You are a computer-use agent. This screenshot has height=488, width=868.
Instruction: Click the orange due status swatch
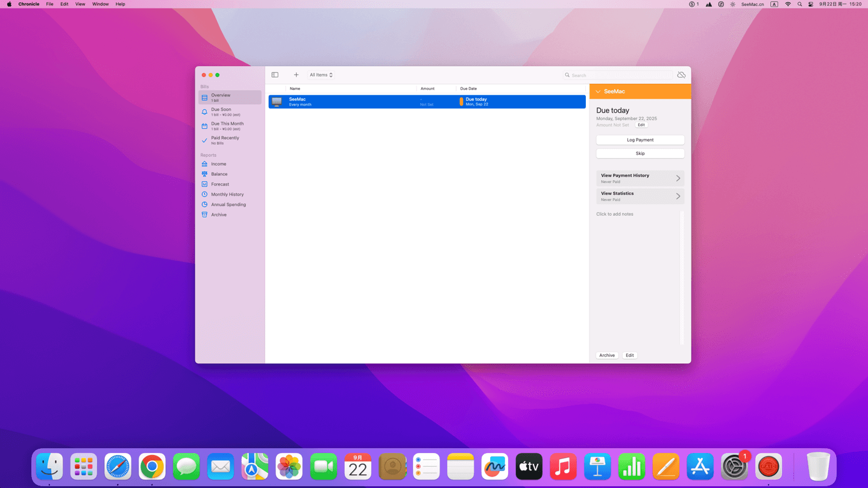461,102
